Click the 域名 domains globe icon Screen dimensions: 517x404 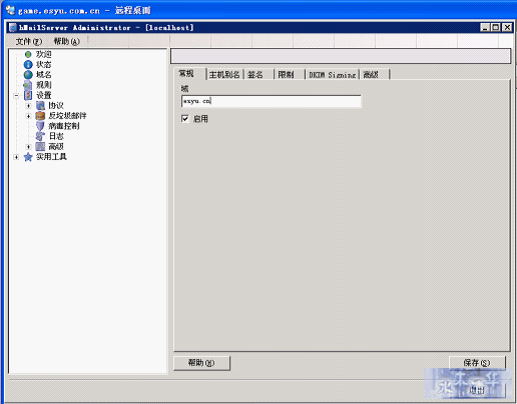click(28, 75)
